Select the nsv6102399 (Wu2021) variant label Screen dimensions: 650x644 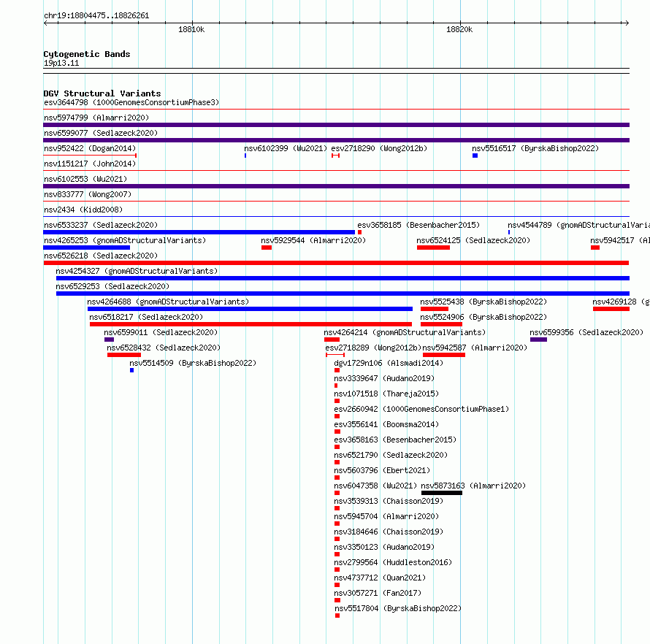tap(286, 148)
